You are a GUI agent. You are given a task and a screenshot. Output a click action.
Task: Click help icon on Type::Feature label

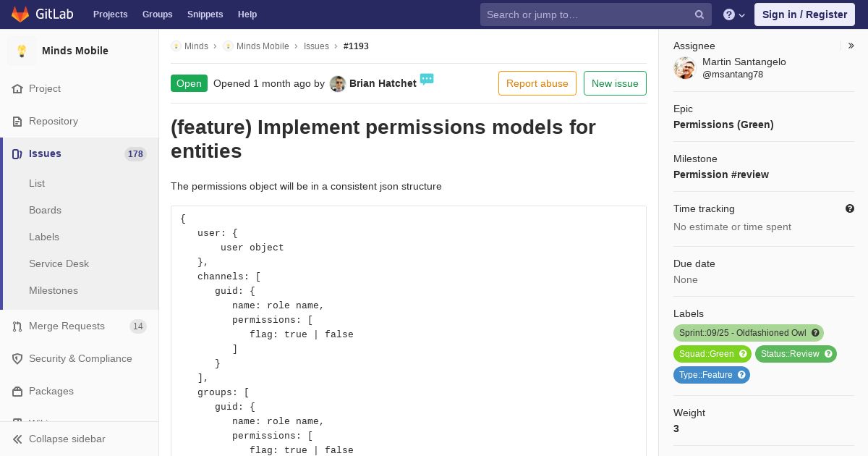click(x=741, y=375)
